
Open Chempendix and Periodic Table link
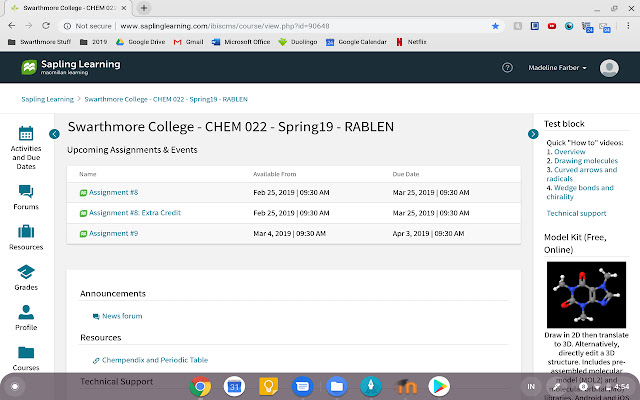tap(155, 360)
